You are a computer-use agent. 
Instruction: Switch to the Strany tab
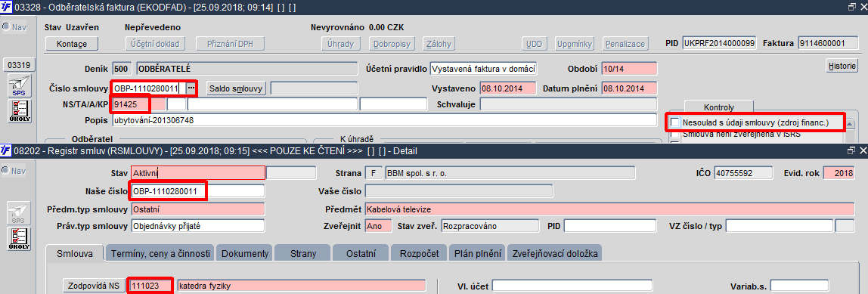(302, 254)
